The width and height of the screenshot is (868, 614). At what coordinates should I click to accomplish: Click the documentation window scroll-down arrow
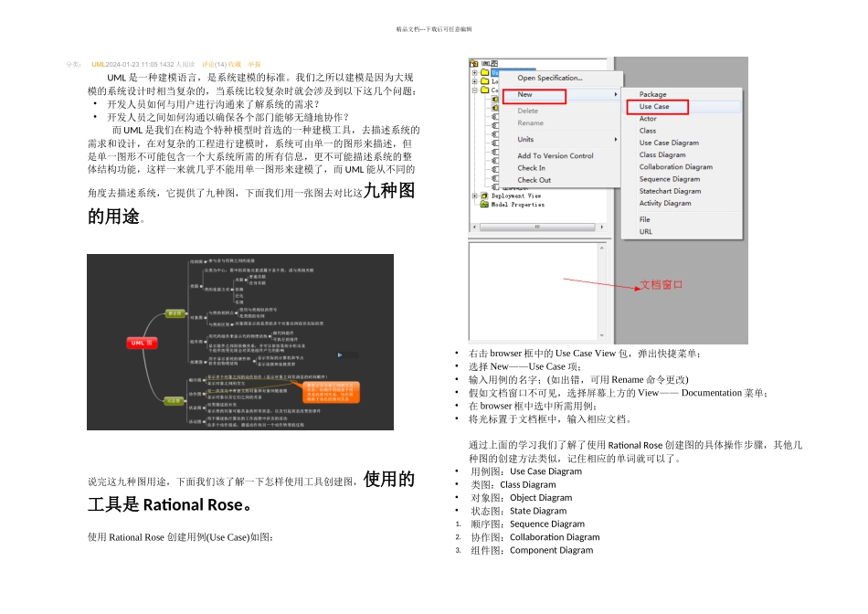coord(602,335)
